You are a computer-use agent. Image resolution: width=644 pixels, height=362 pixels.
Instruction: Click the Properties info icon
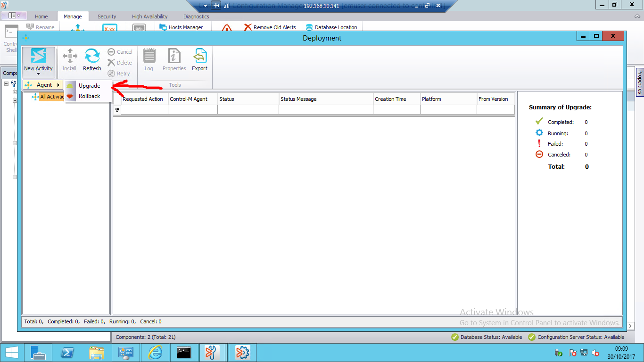(x=174, y=56)
